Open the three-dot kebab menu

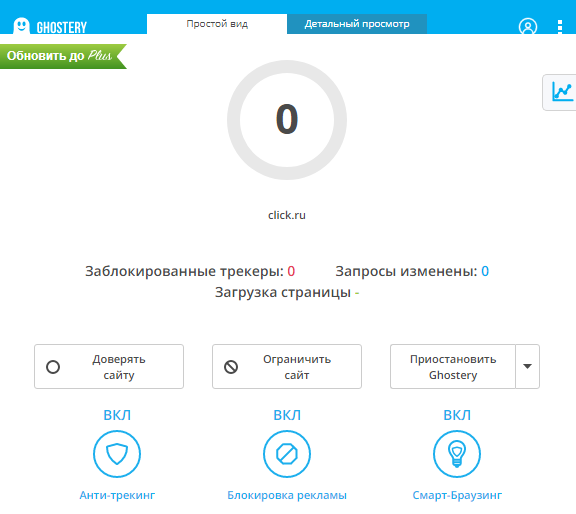pos(560,26)
